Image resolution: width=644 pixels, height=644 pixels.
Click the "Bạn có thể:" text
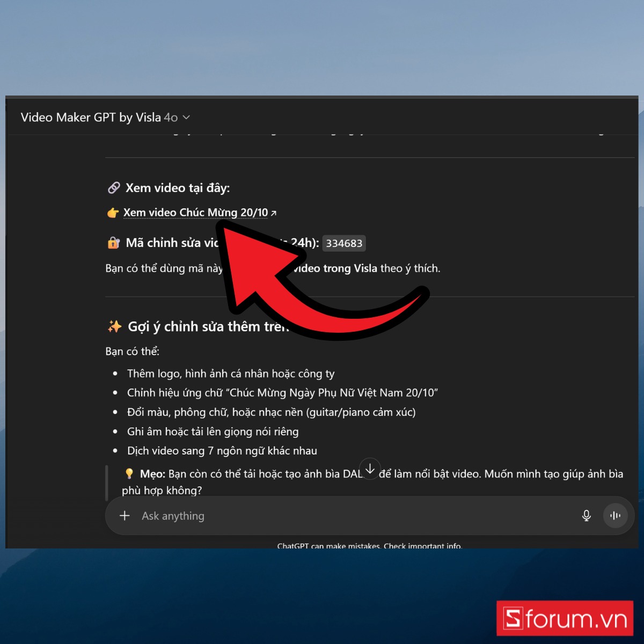[x=133, y=352]
